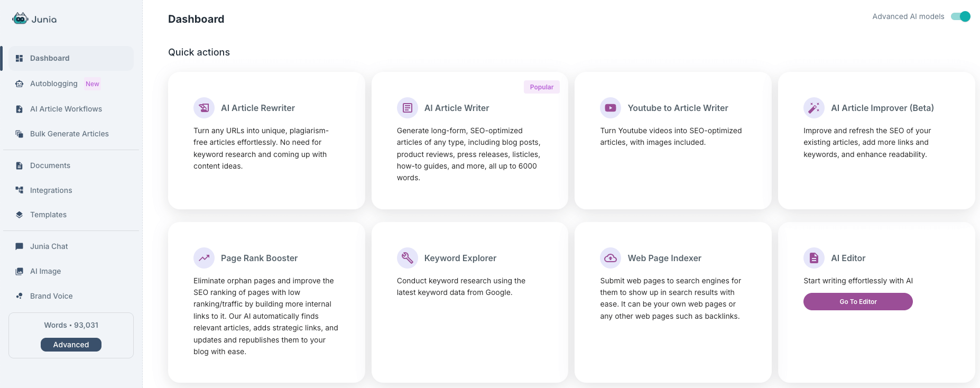Image resolution: width=980 pixels, height=388 pixels.
Task: Click the AI Article Rewriter icon
Action: tap(204, 108)
